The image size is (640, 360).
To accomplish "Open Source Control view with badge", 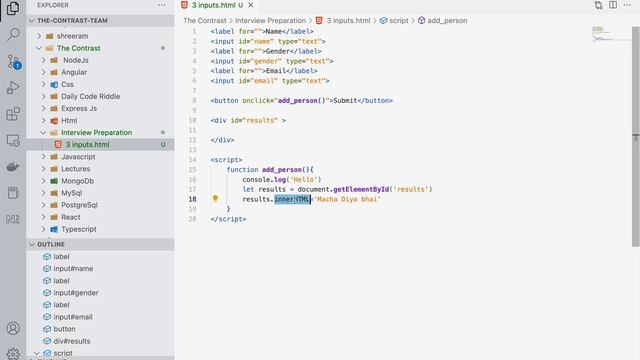I will tap(13, 62).
